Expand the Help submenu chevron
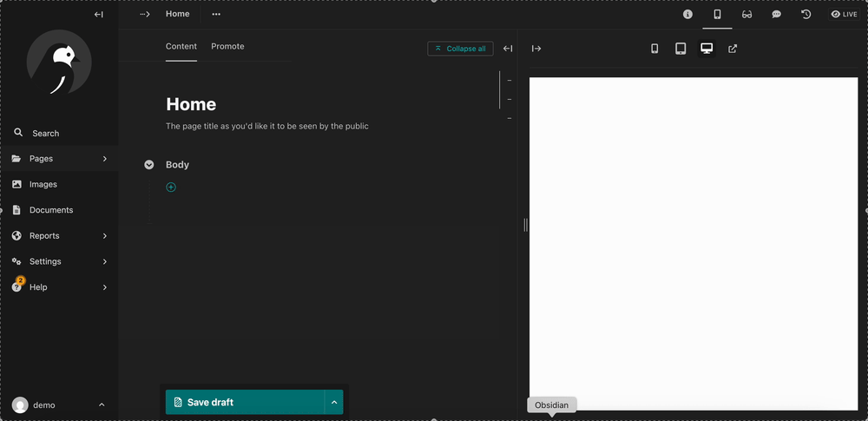The height and width of the screenshot is (421, 868). 105,287
